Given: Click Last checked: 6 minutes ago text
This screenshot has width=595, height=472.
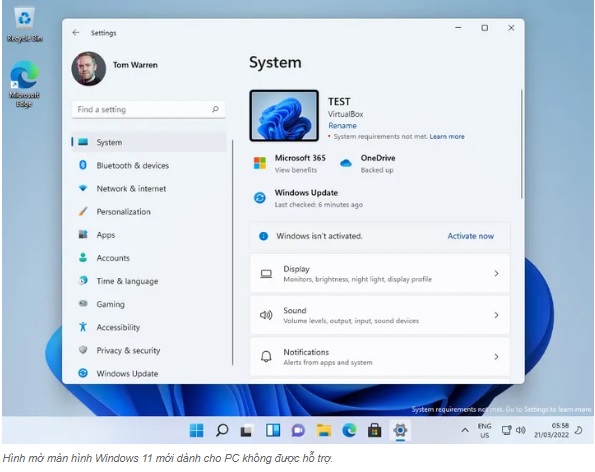Looking at the screenshot, I should pos(319,205).
